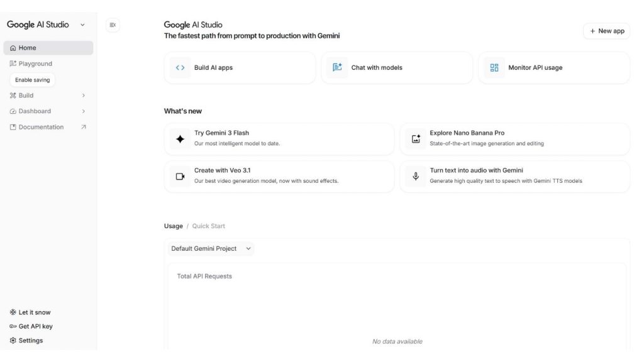This screenshot has width=644, height=362.
Task: Collapse the sidebar with the panel icon
Action: pyautogui.click(x=112, y=25)
